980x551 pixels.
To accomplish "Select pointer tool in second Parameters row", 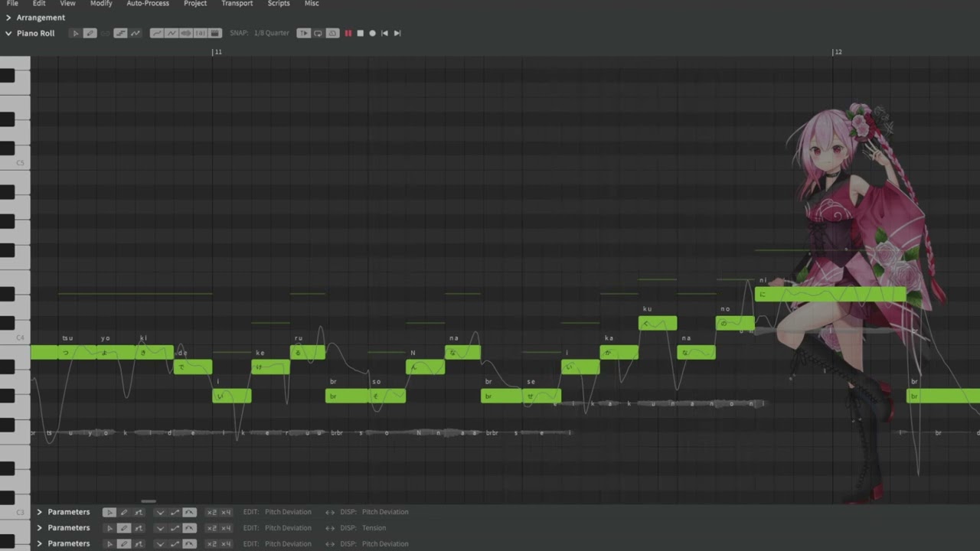I will [109, 528].
